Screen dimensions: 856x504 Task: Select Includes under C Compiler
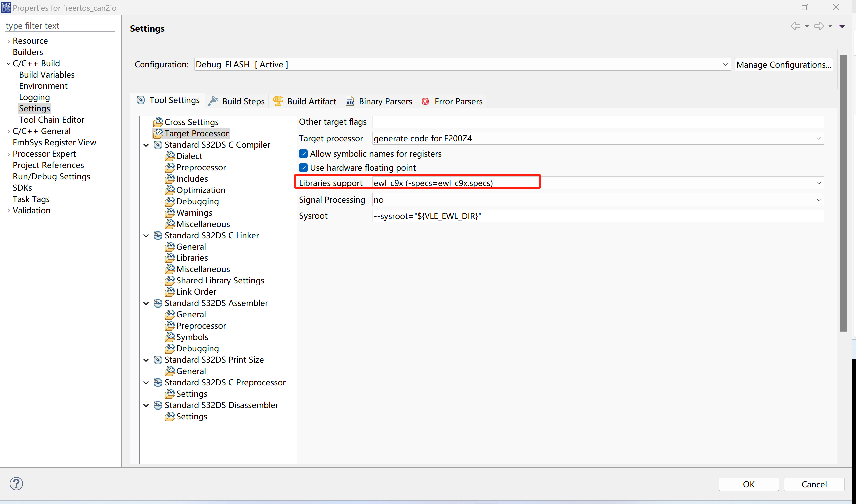192,179
